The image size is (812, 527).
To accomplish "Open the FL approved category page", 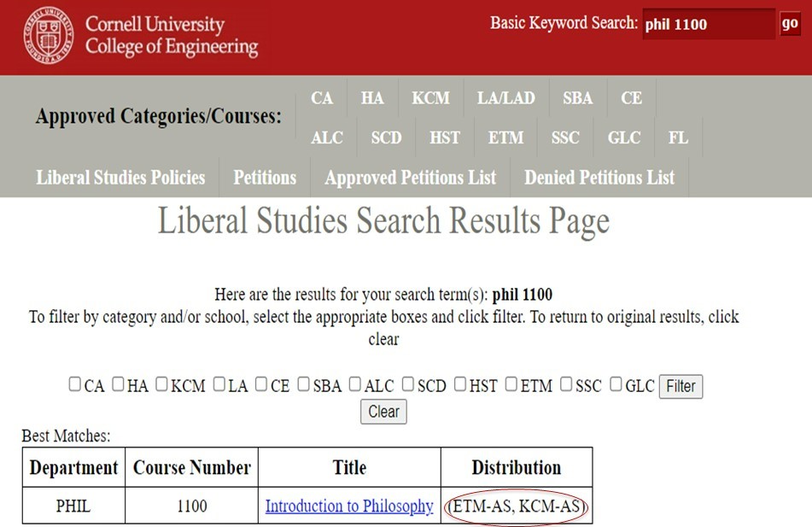I will pos(678,138).
